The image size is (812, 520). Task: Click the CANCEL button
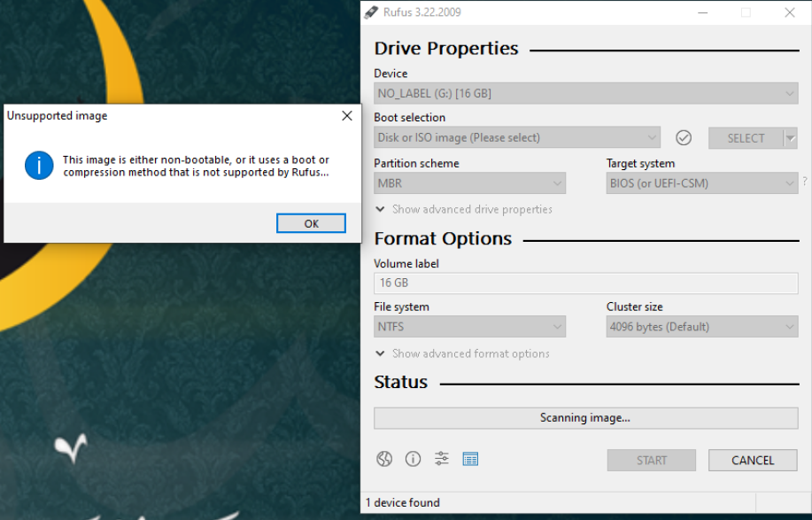pos(753,461)
